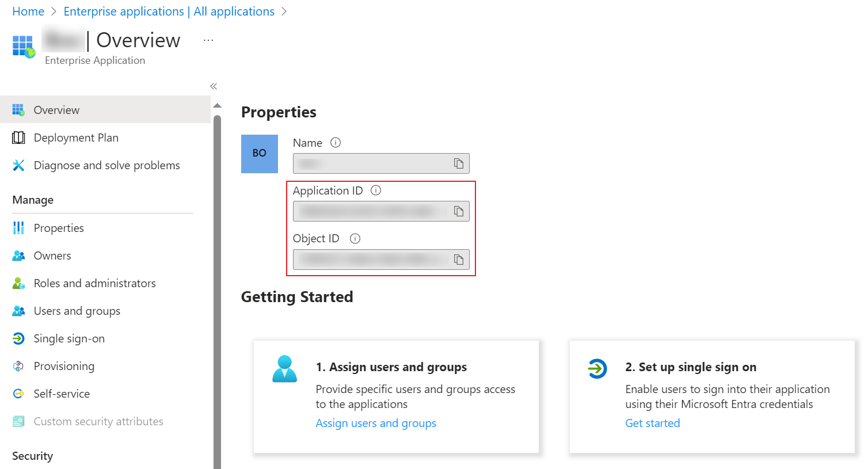Open Diagnose and solve problems

tap(106, 165)
